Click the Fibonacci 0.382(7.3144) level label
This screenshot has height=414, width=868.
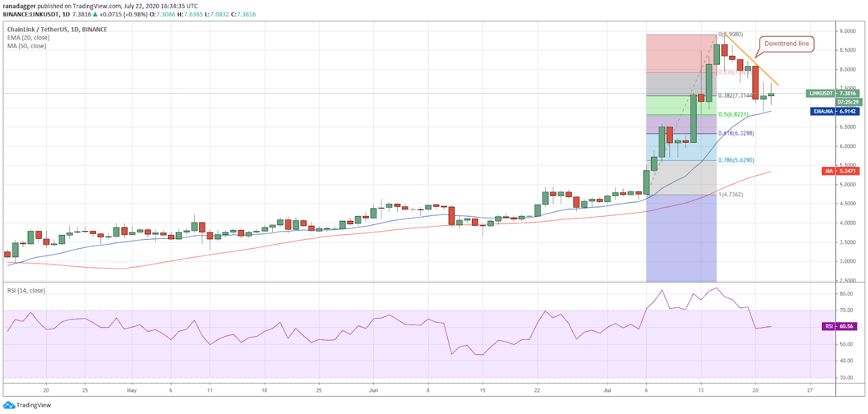736,95
